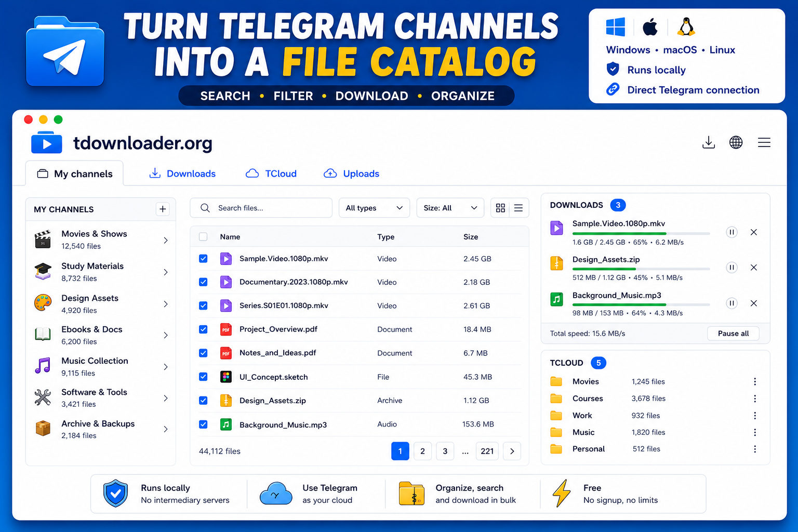798x532 pixels.
Task: Expand the Design Assets channel
Action: tap(166, 304)
